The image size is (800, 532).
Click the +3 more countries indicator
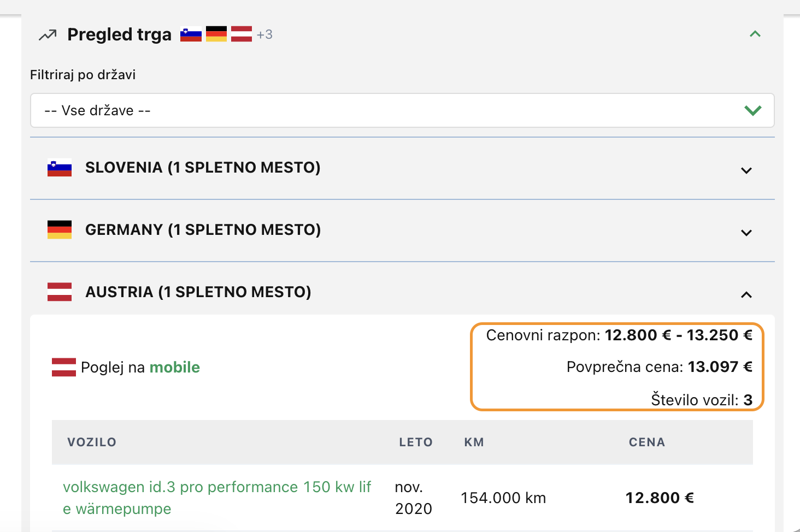pyautogui.click(x=264, y=35)
